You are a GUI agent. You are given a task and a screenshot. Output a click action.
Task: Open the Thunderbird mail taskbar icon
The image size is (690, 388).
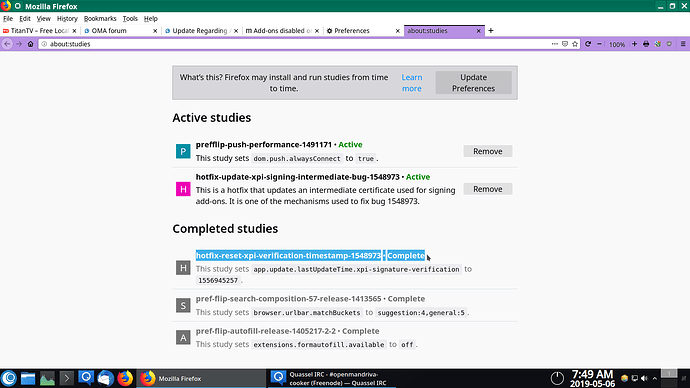click(x=105, y=379)
